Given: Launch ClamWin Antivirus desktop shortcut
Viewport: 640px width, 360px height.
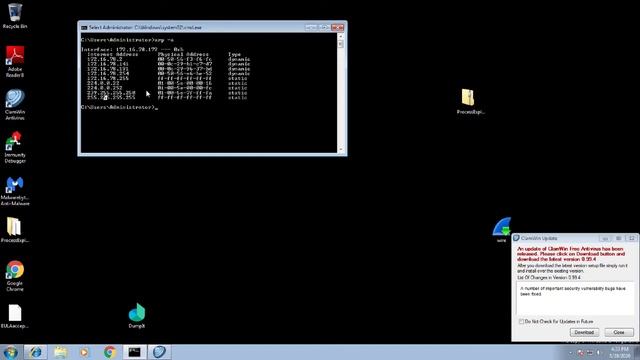Looking at the screenshot, I should pos(15,104).
